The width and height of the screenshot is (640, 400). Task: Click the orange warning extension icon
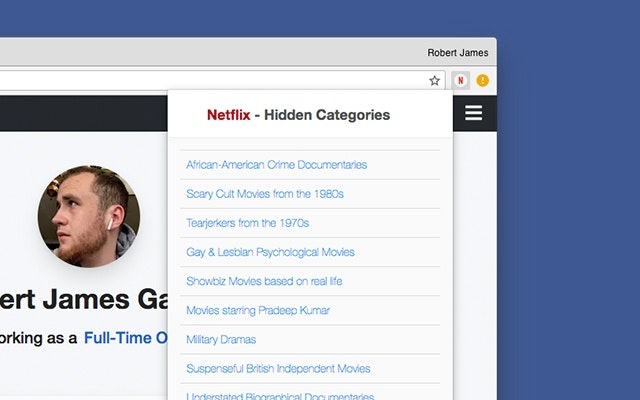click(x=482, y=80)
